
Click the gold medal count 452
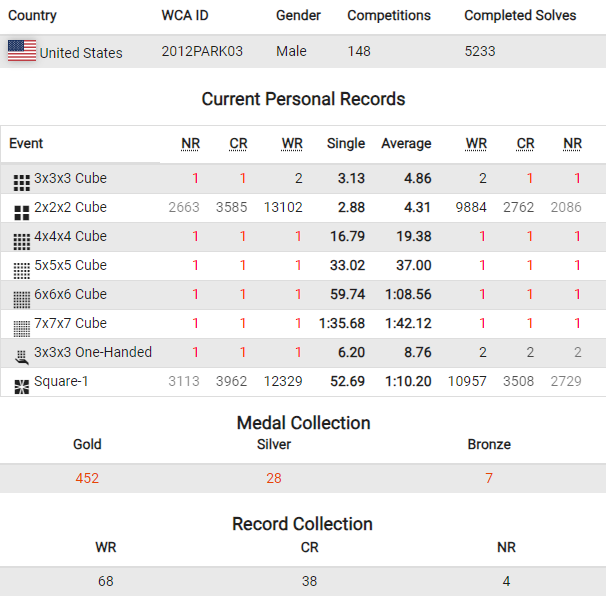point(87,478)
